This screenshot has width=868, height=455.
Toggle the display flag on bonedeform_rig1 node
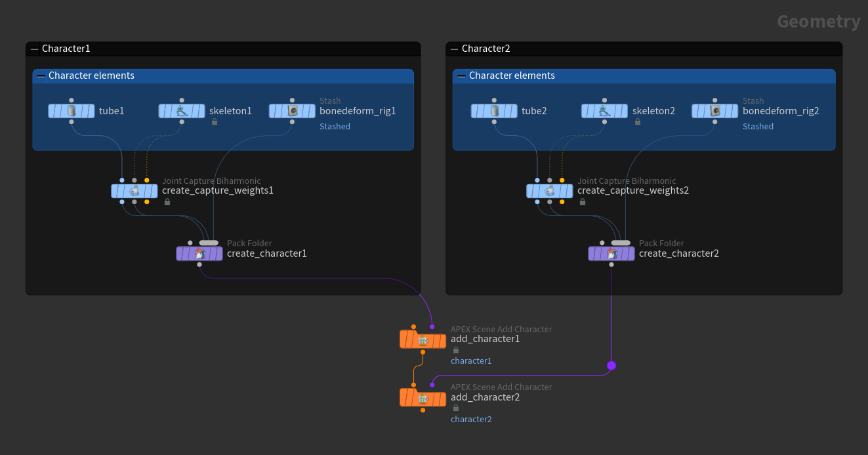click(311, 111)
